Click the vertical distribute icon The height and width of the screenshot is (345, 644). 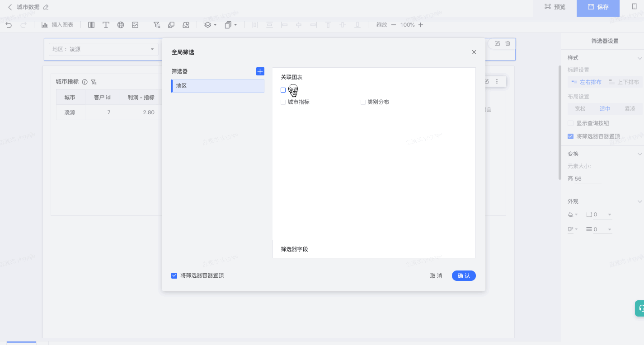click(x=269, y=25)
